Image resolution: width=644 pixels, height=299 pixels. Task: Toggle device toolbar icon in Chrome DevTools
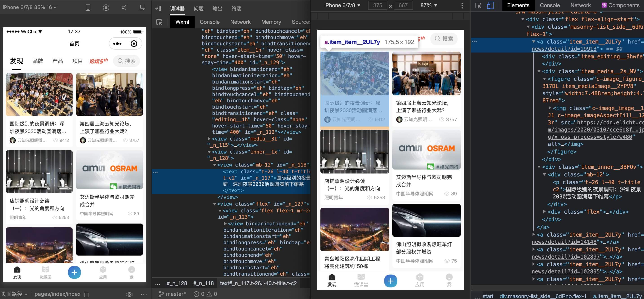[490, 5]
